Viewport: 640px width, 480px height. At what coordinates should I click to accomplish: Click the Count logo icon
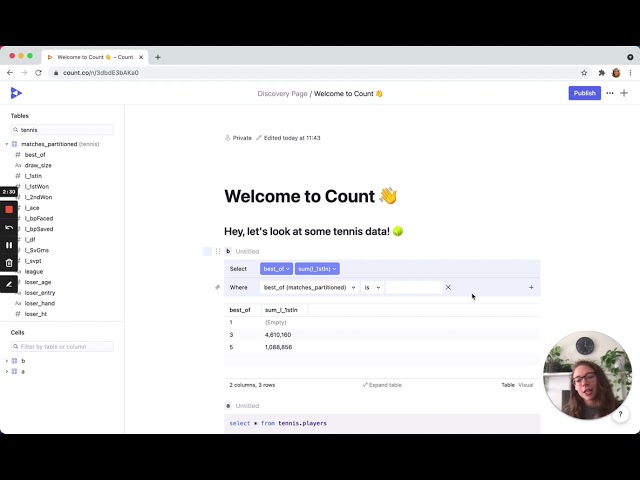(16, 93)
